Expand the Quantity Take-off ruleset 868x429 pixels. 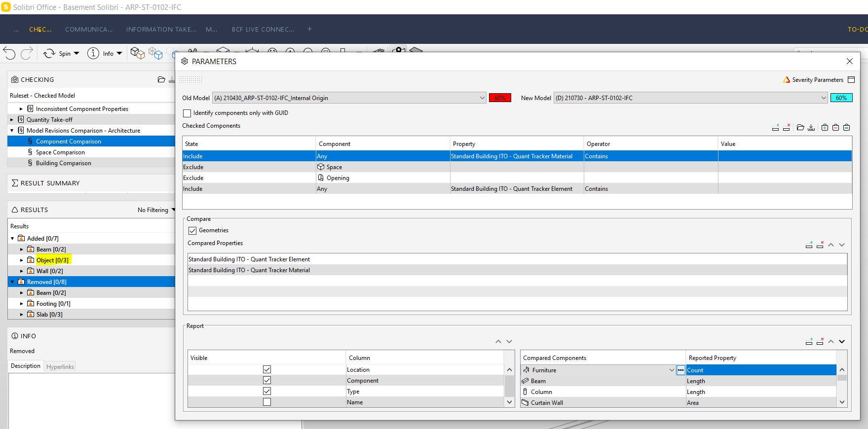pyautogui.click(x=12, y=119)
